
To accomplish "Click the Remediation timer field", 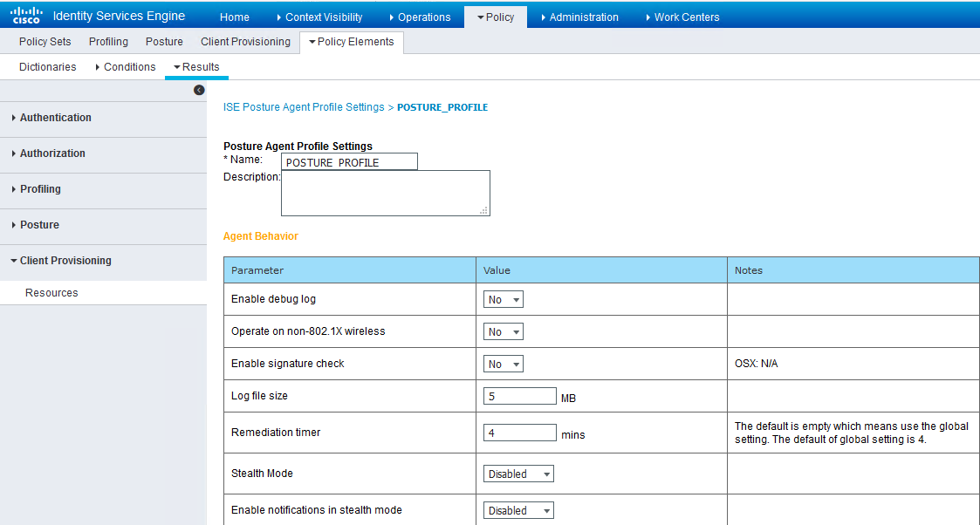I will click(x=519, y=433).
